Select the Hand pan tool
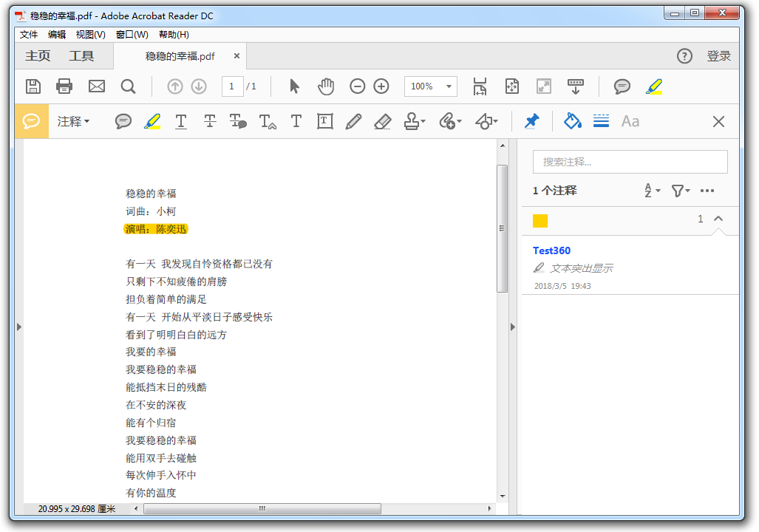Screen dimensions: 759x532 (x=326, y=86)
